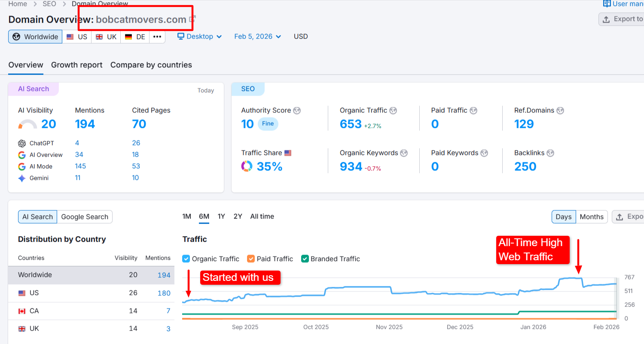The width and height of the screenshot is (644, 344).
Task: Click the Worldwide mentions link showing 194
Action: [x=164, y=275]
